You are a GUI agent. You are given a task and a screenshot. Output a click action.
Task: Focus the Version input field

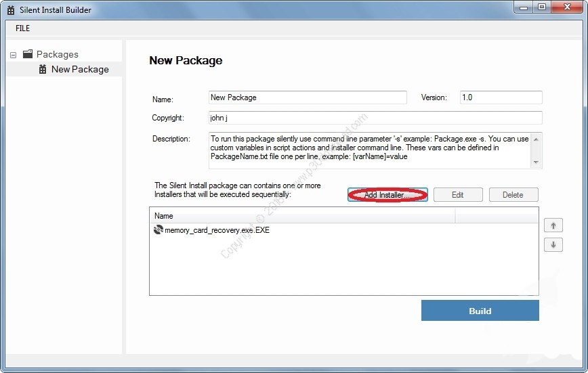(x=501, y=97)
